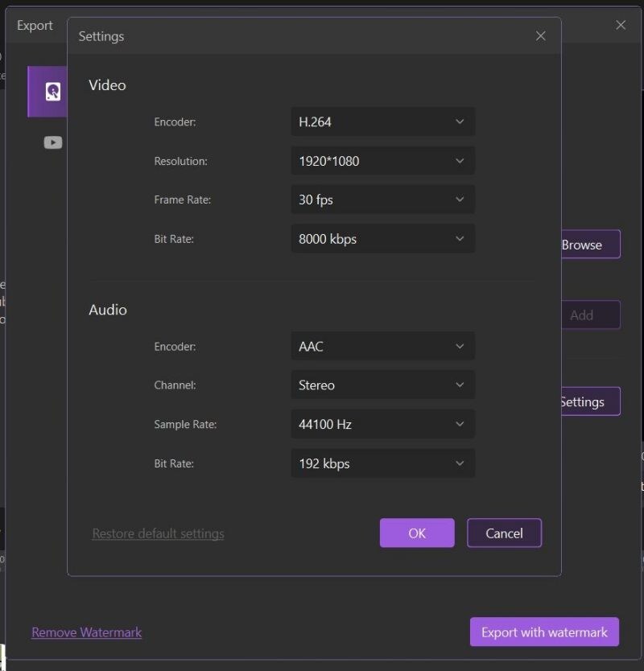Open the video Encoder H.264 dropdown

tap(382, 122)
